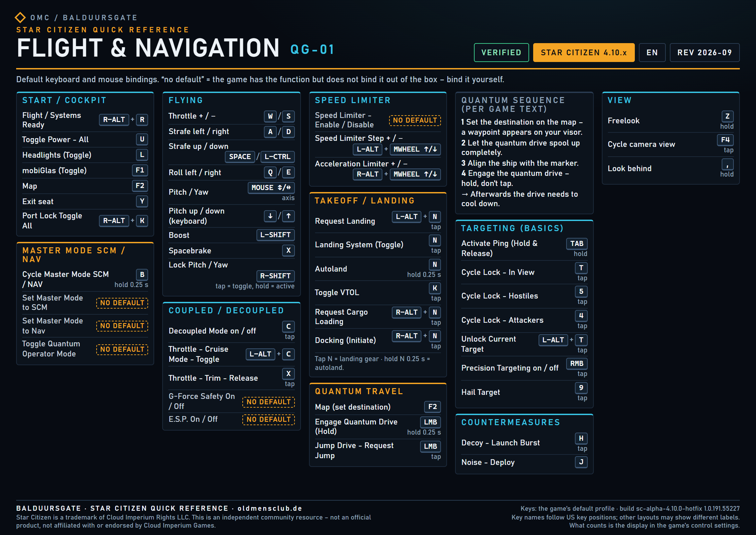Click the QUANTUM TRAVEL section heading
This screenshot has width=756, height=535.
point(359,391)
